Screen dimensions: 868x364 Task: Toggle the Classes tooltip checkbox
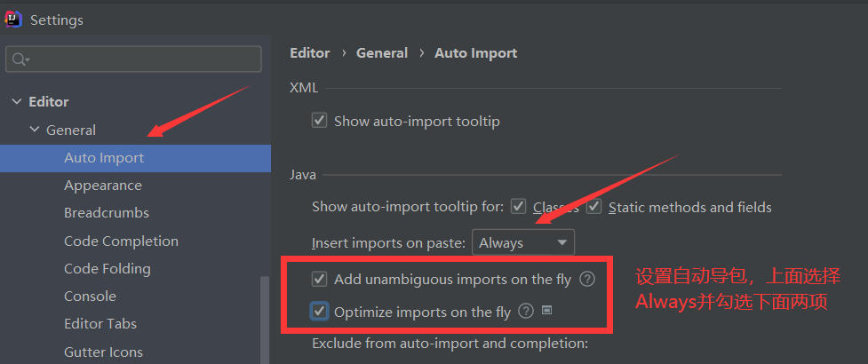pyautogui.click(x=519, y=207)
